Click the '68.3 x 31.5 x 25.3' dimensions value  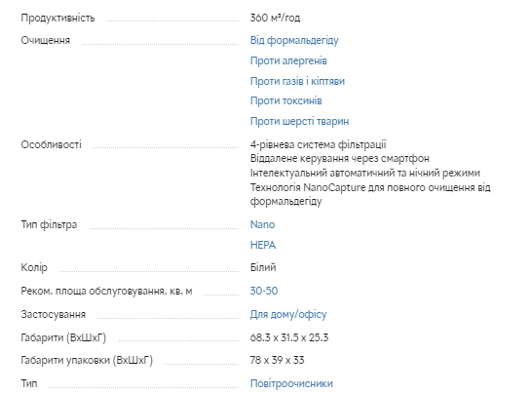(289, 337)
